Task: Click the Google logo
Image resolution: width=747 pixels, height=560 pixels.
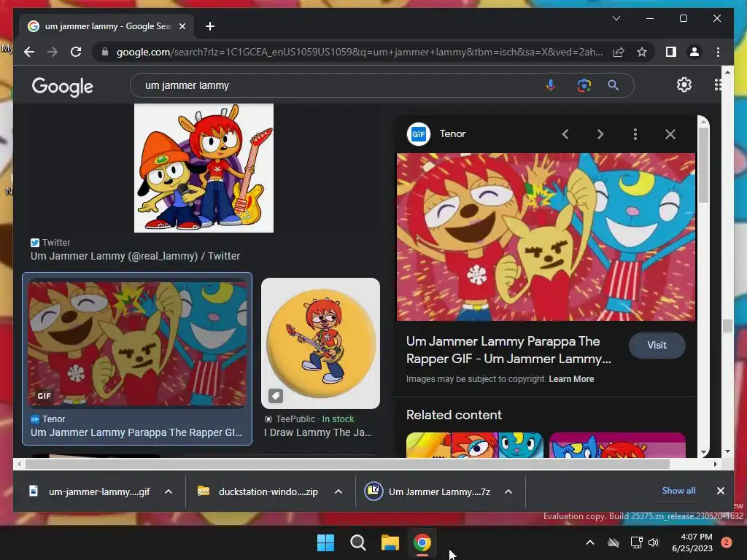Action: pos(63,86)
